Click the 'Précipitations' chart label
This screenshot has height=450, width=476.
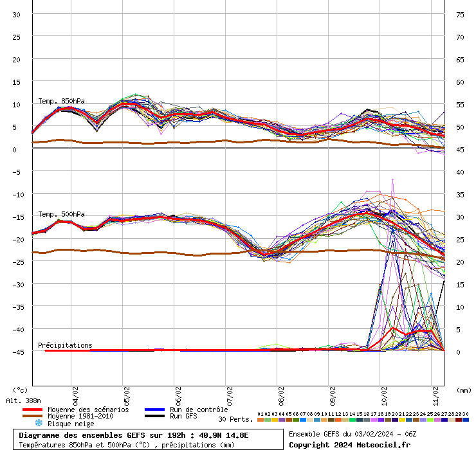pyautogui.click(x=65, y=345)
